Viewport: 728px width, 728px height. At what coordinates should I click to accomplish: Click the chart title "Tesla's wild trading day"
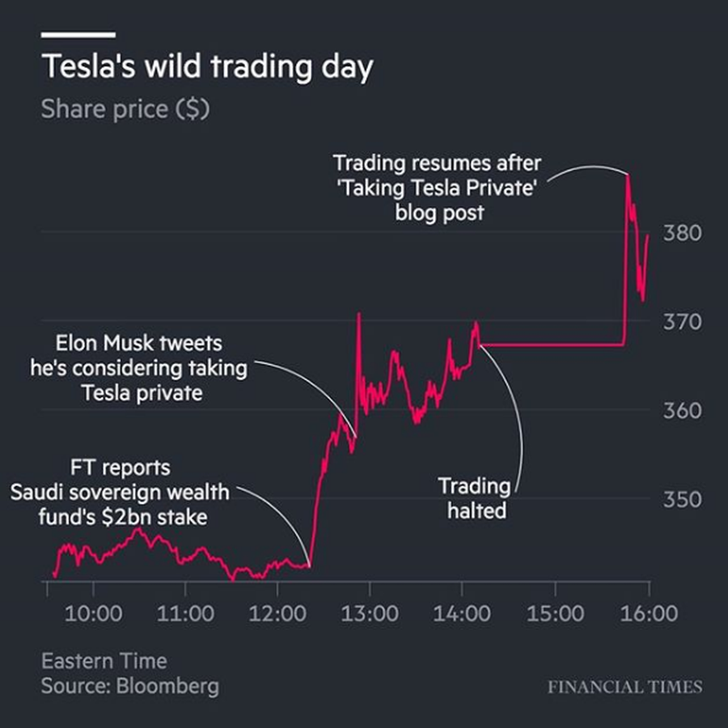(x=207, y=67)
